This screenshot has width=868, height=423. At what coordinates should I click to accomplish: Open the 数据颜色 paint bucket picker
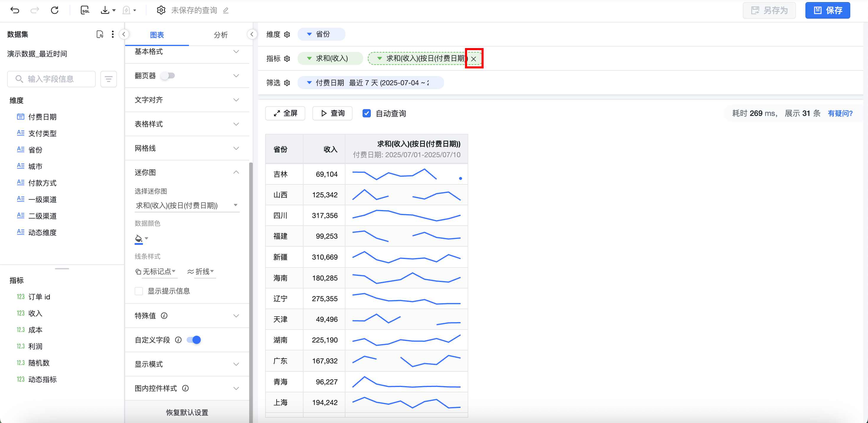138,238
